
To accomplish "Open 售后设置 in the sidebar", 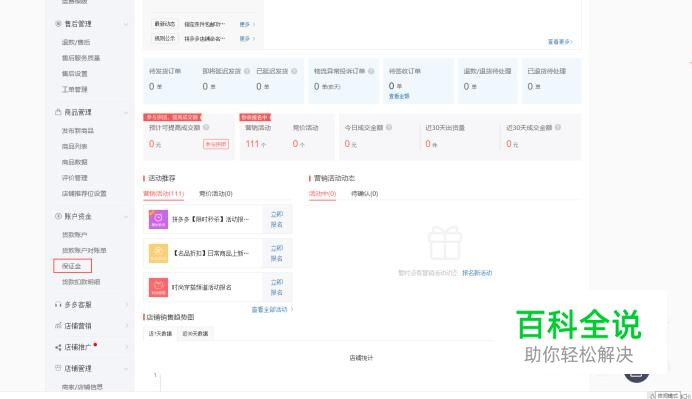I will (x=75, y=74).
